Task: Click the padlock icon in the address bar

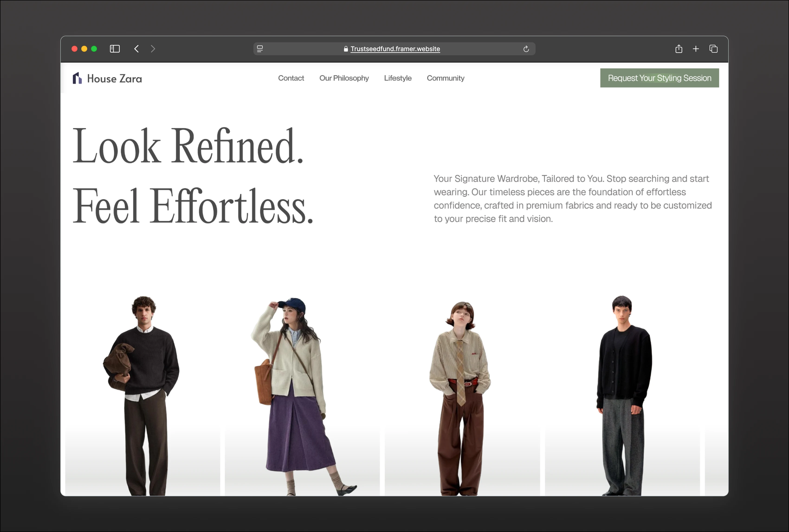Action: pyautogui.click(x=346, y=49)
